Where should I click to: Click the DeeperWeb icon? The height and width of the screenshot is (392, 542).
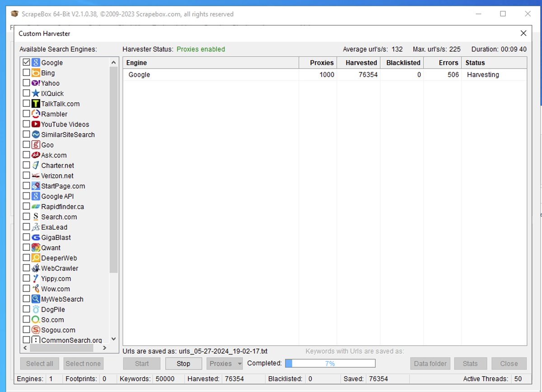[36, 258]
